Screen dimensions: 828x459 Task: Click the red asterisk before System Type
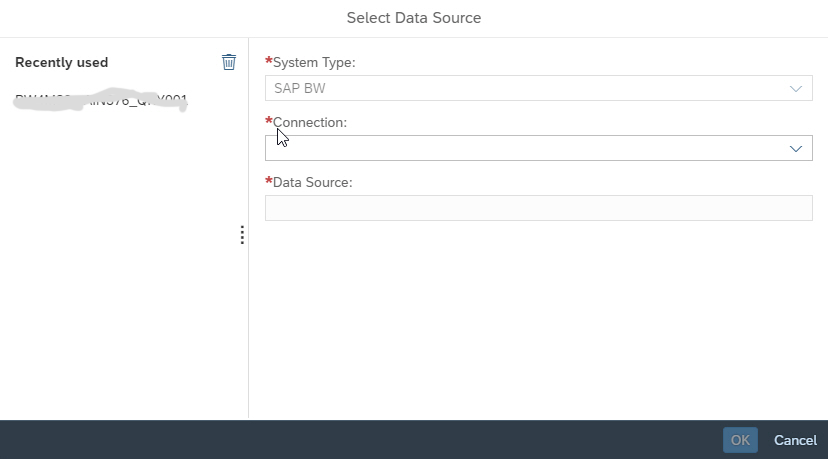coord(269,62)
